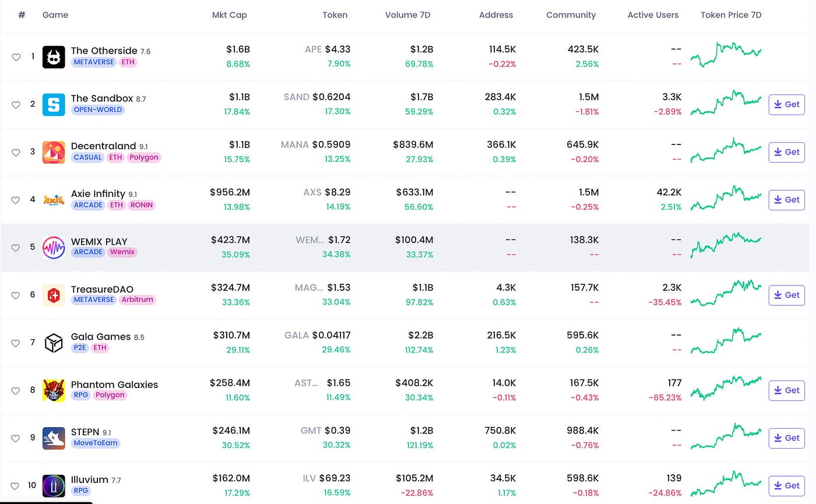
Task: Click the Token Price 7D header
Action: 731,15
